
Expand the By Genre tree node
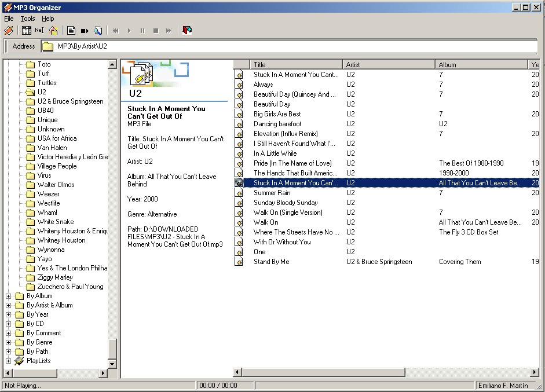9,342
